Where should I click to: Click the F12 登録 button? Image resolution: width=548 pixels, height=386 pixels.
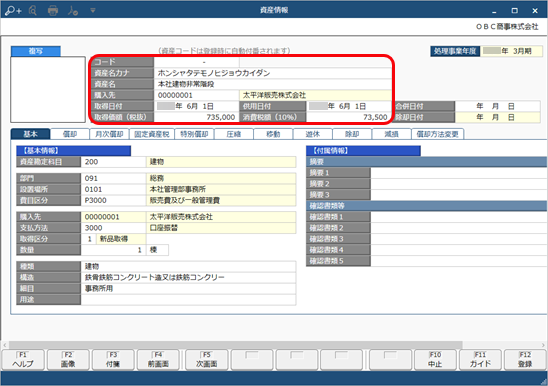(525, 359)
